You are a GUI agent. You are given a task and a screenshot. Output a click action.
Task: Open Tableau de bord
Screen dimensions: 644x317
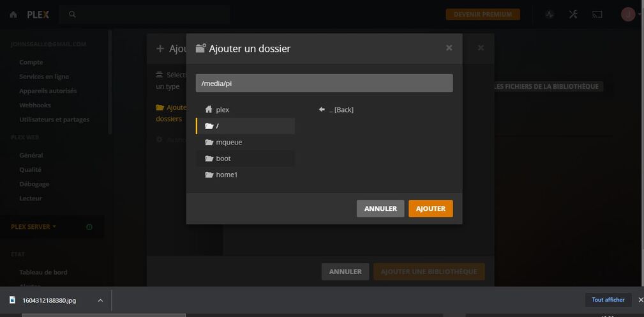point(43,272)
